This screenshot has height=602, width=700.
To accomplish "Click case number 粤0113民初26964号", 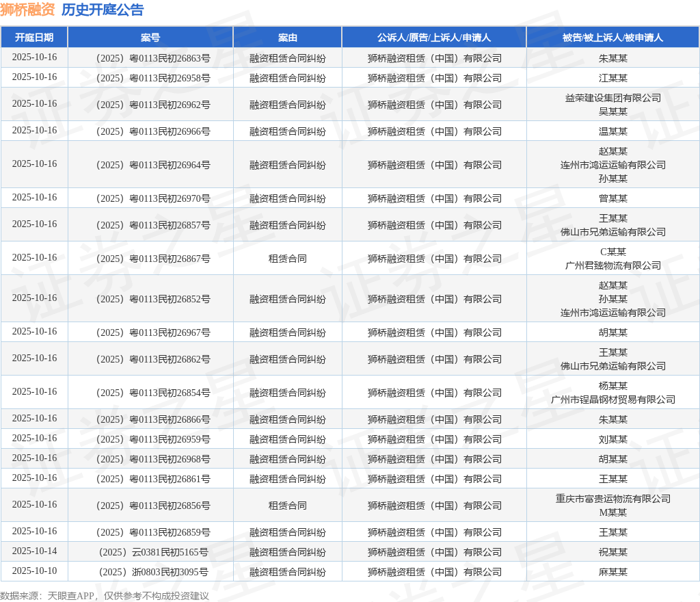I will pos(153,166).
